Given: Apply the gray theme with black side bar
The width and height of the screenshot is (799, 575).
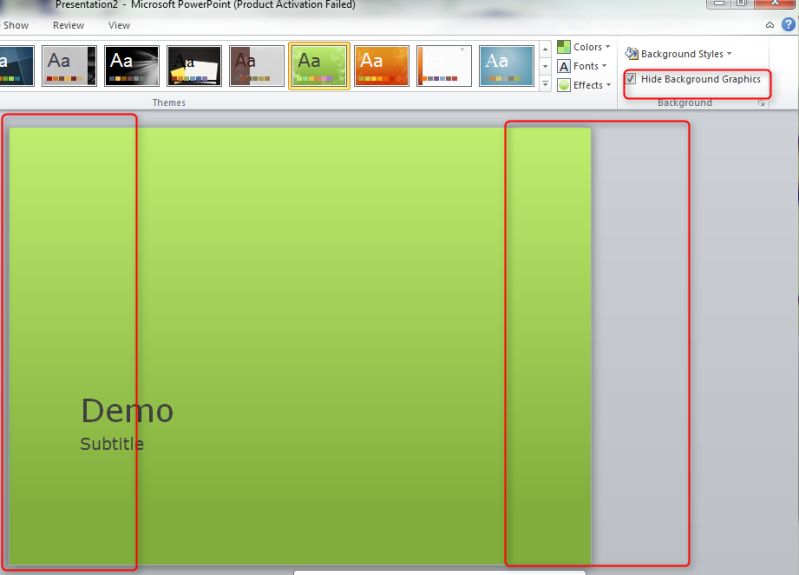Looking at the screenshot, I should 69,66.
